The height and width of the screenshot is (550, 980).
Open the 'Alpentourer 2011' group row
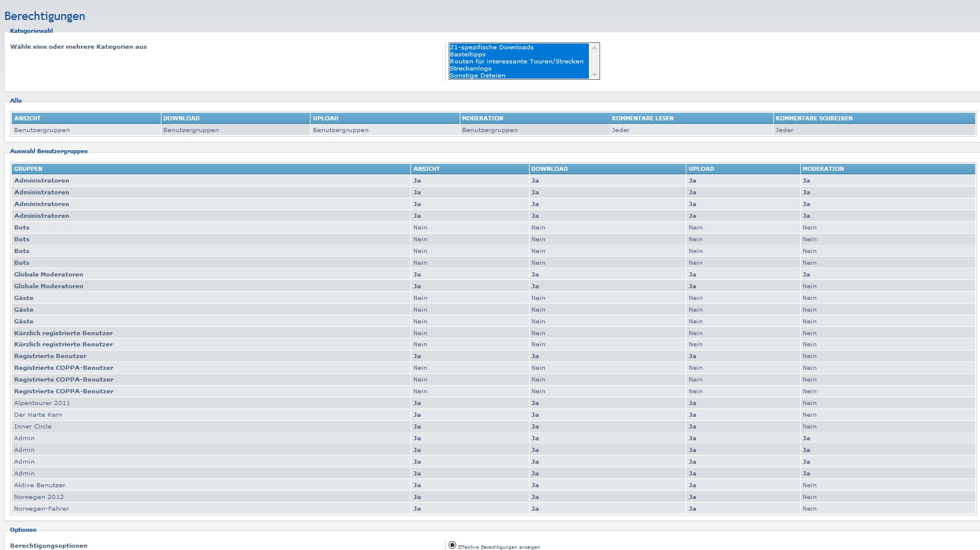tap(42, 403)
